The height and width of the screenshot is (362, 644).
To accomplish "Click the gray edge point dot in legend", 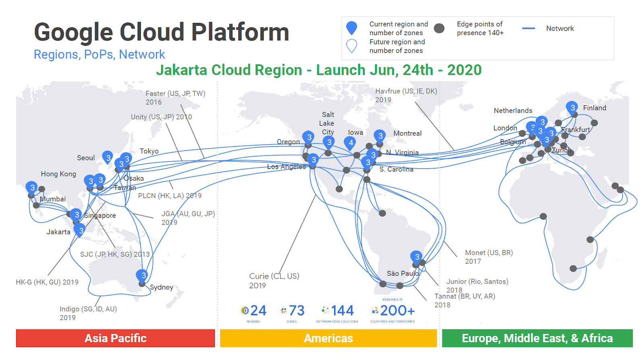I will coord(439,28).
